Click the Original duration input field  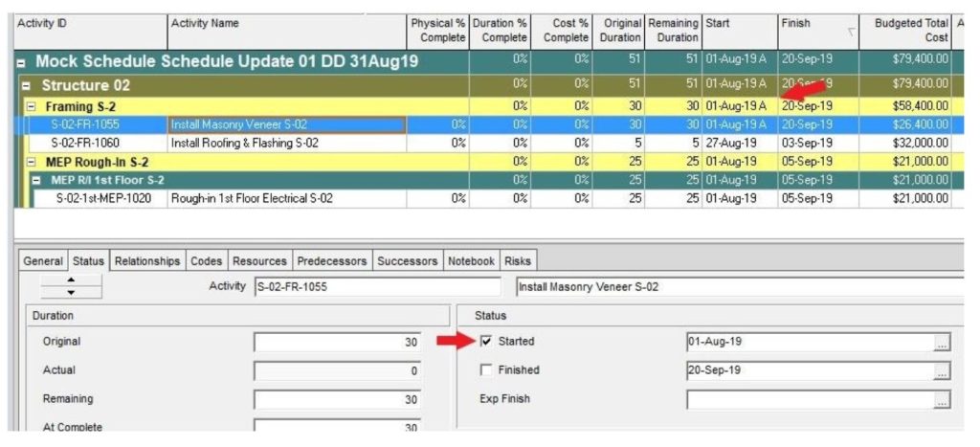pyautogui.click(x=338, y=343)
